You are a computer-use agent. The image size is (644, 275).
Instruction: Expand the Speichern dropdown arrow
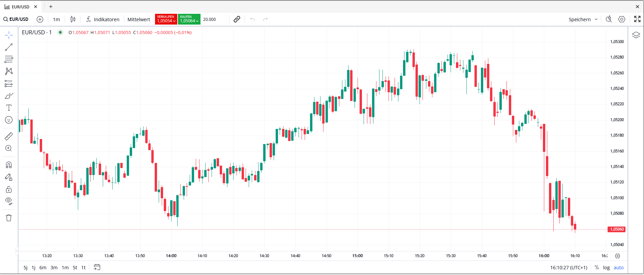(x=596, y=19)
